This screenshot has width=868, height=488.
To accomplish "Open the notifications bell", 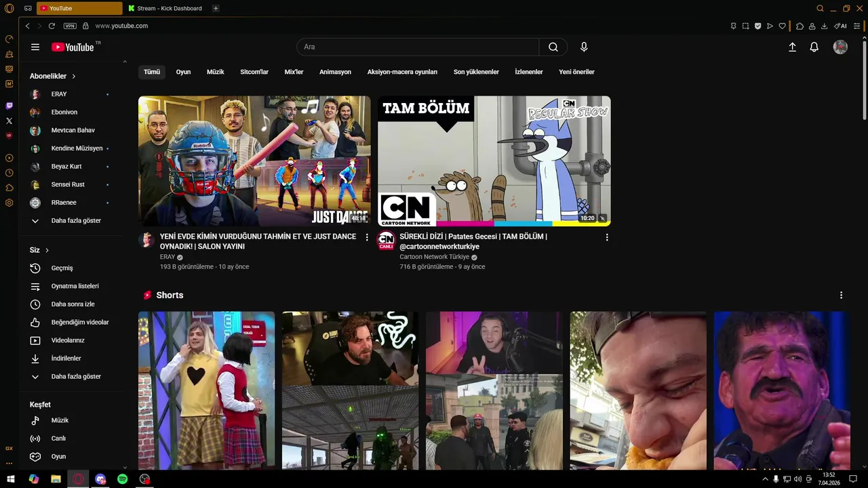I will 814,47.
